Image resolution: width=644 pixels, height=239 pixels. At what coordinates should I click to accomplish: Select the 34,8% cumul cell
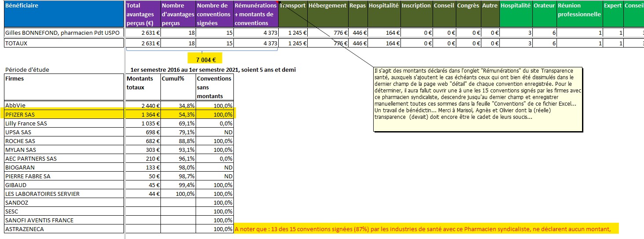(178, 106)
